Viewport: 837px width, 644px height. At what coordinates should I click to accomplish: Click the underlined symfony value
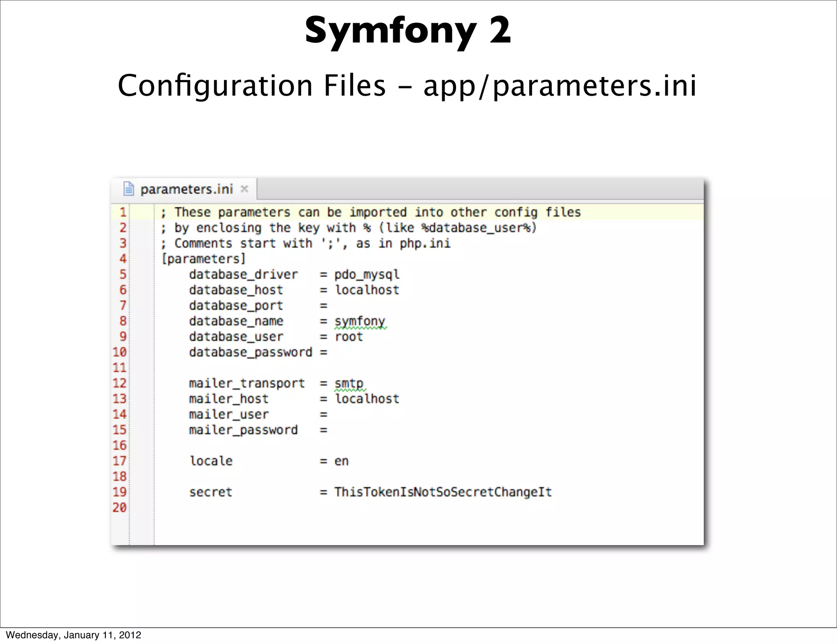click(x=360, y=322)
